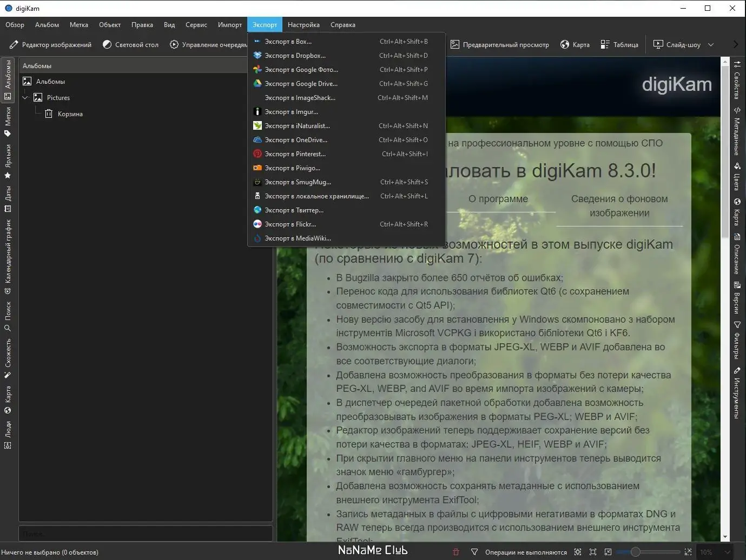Open Световой стол from toolbar

131,45
